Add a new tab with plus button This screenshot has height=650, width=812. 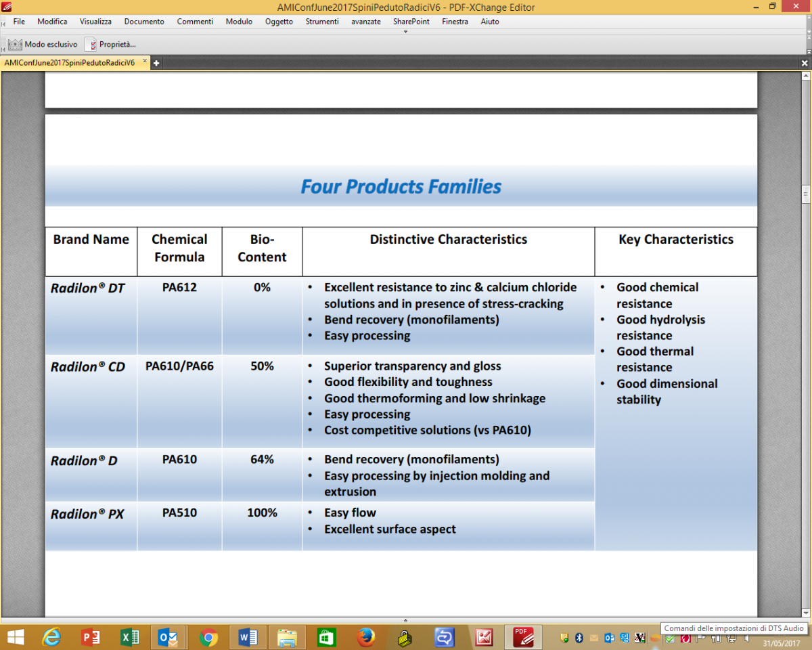pyautogui.click(x=156, y=63)
